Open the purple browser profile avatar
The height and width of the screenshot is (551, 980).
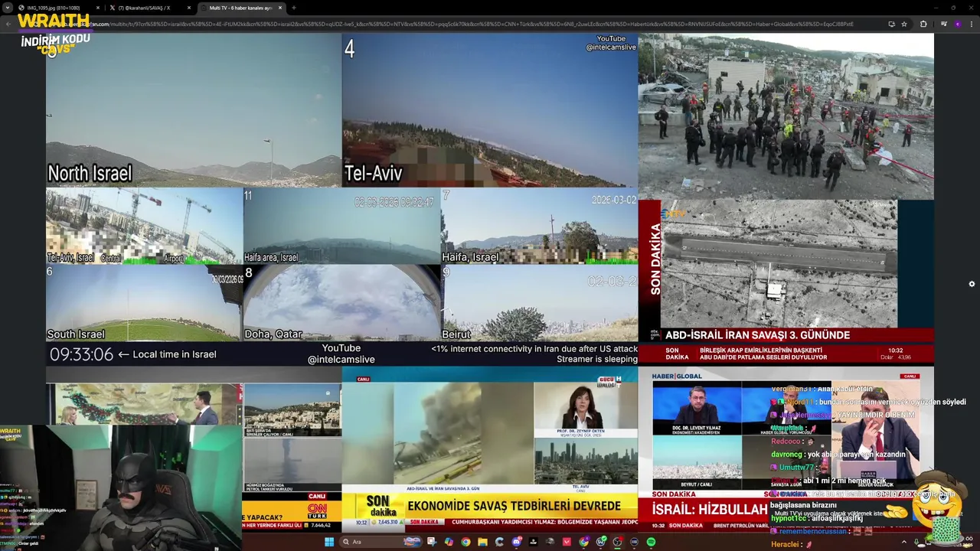(x=958, y=24)
